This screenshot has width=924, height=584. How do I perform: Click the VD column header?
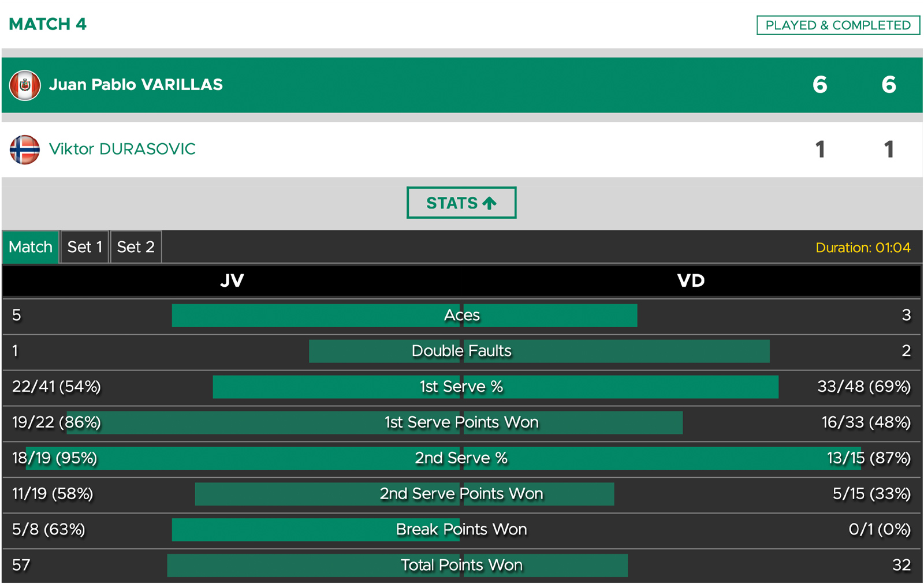click(x=691, y=281)
